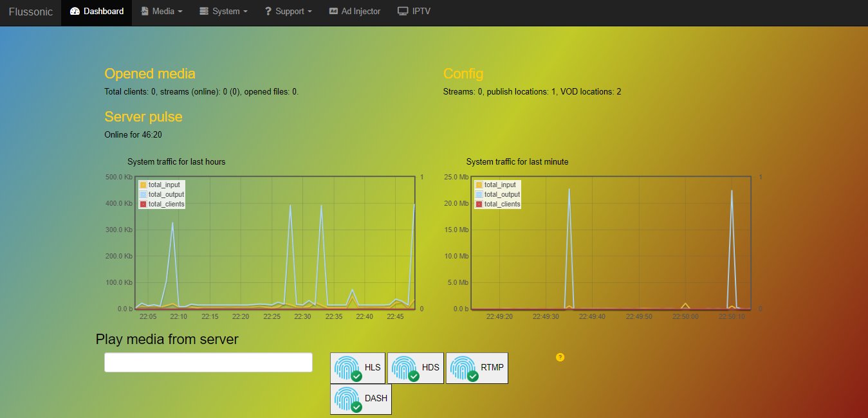Screen dimensions: 868x418
Task: Focus the Play media from server input field
Action: coord(208,362)
